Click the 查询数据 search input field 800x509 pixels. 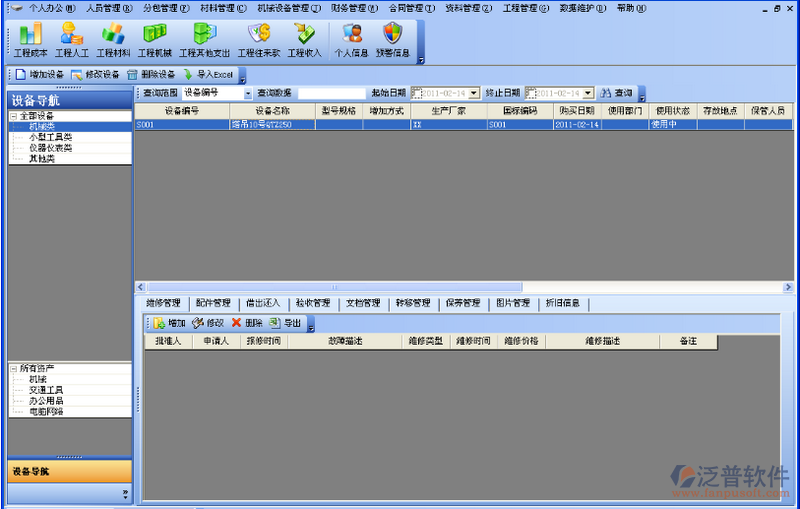tap(332, 93)
